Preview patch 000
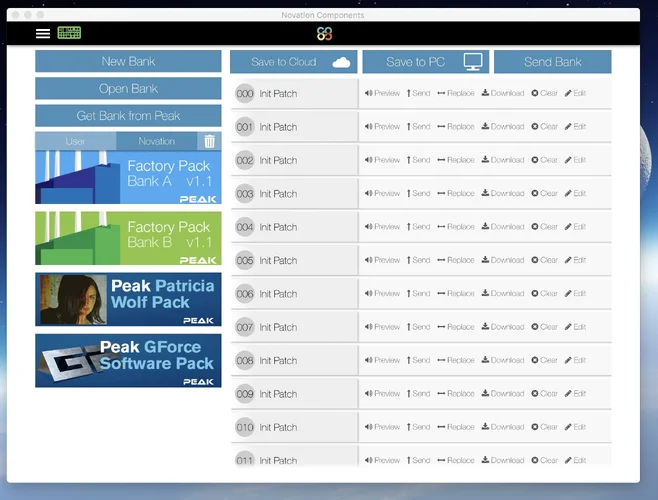 click(x=382, y=93)
